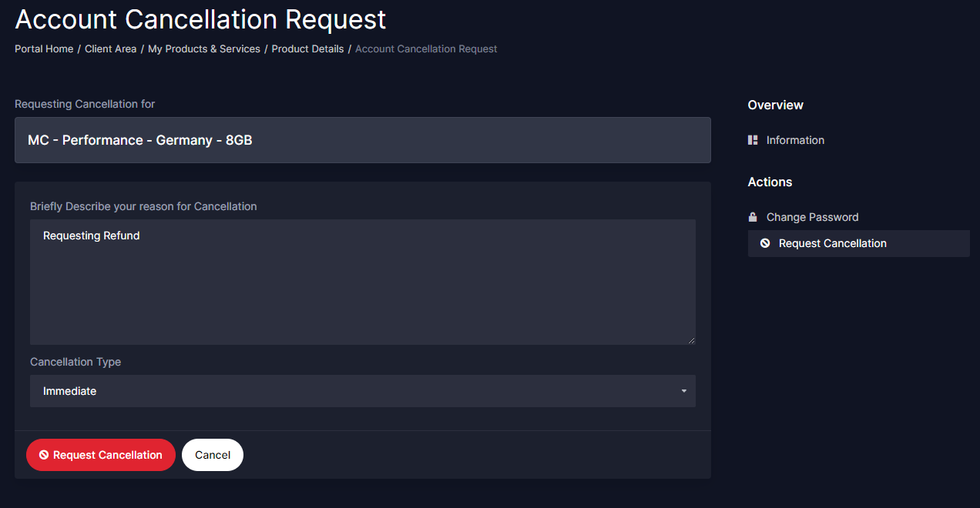This screenshot has height=508, width=980.
Task: Focus the cancellation reason text area
Action: pos(362,285)
